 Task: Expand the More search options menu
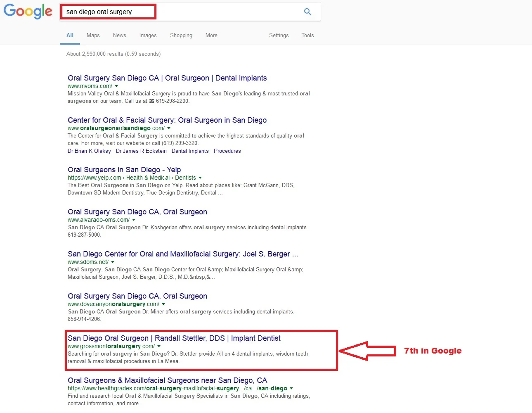[x=211, y=36]
